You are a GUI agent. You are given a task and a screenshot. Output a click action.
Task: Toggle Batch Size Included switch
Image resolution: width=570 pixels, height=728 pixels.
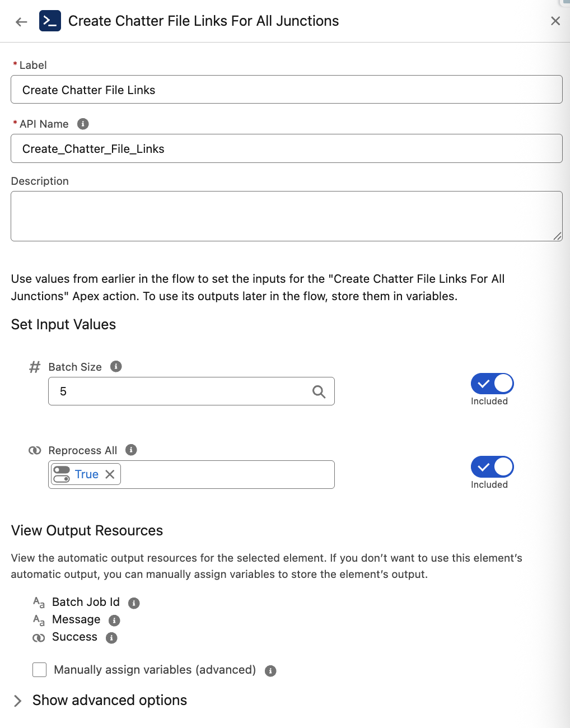[x=492, y=384]
